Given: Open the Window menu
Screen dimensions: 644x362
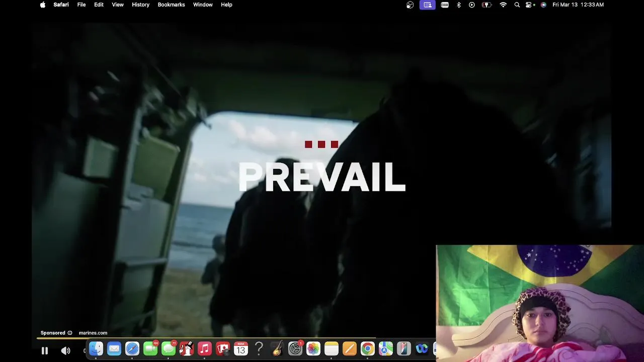Looking at the screenshot, I should pyautogui.click(x=203, y=5).
